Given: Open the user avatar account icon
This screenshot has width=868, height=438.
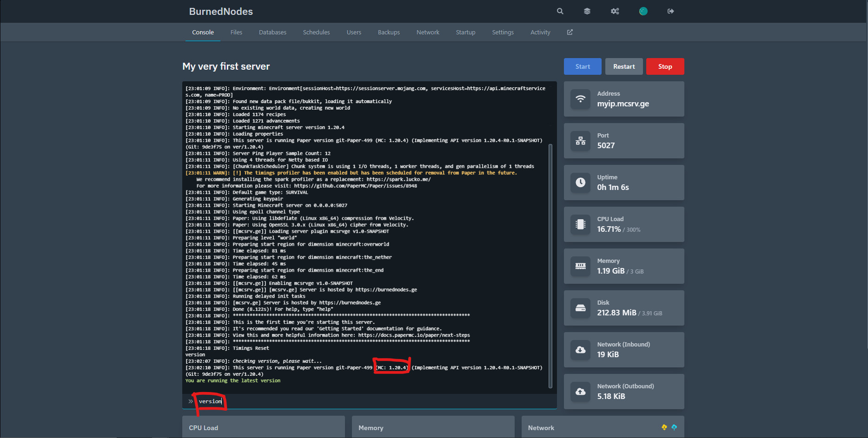Looking at the screenshot, I should pyautogui.click(x=643, y=11).
